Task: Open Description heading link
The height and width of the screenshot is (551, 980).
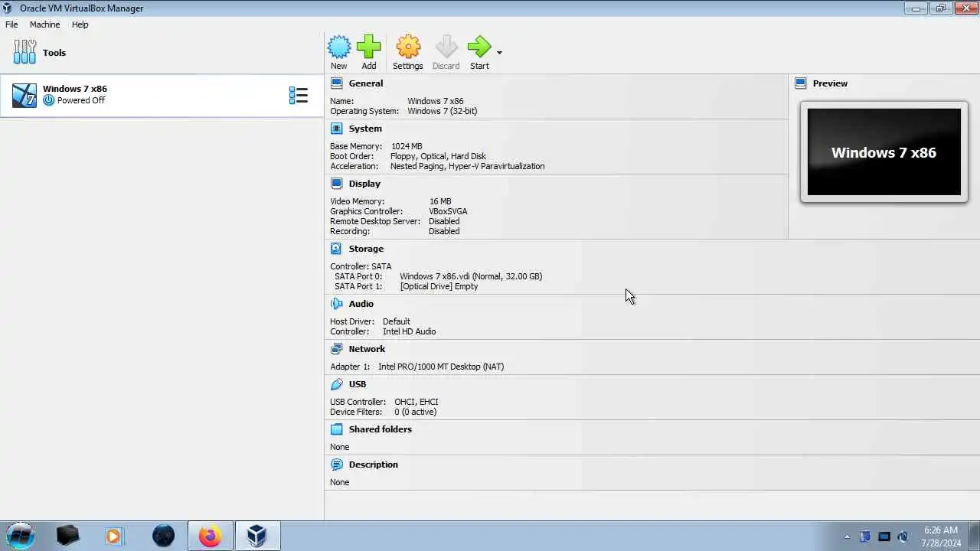Action: coord(374,465)
